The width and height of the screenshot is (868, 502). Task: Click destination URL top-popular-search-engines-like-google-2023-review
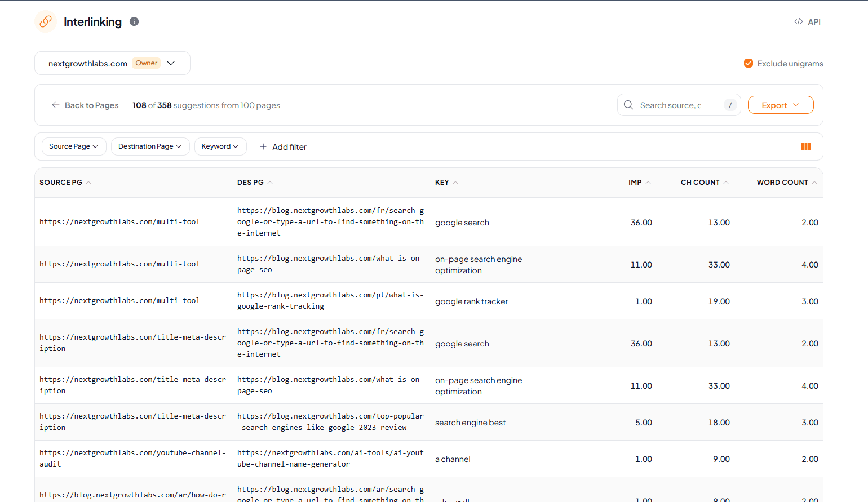point(330,422)
